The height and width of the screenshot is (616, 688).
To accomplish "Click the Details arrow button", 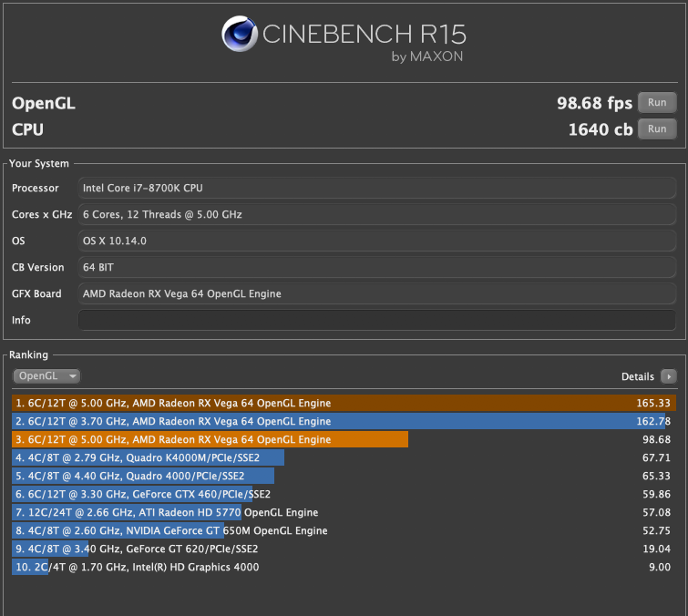I will point(669,376).
